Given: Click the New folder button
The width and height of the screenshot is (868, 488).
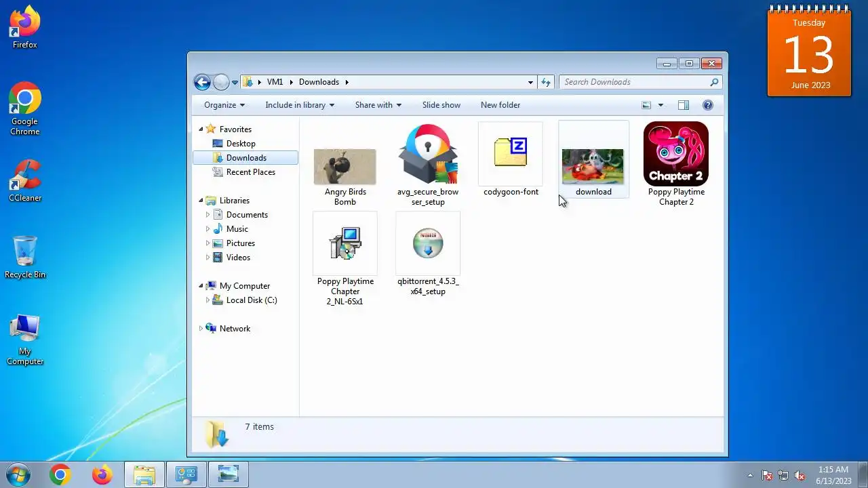Looking at the screenshot, I should coord(500,105).
